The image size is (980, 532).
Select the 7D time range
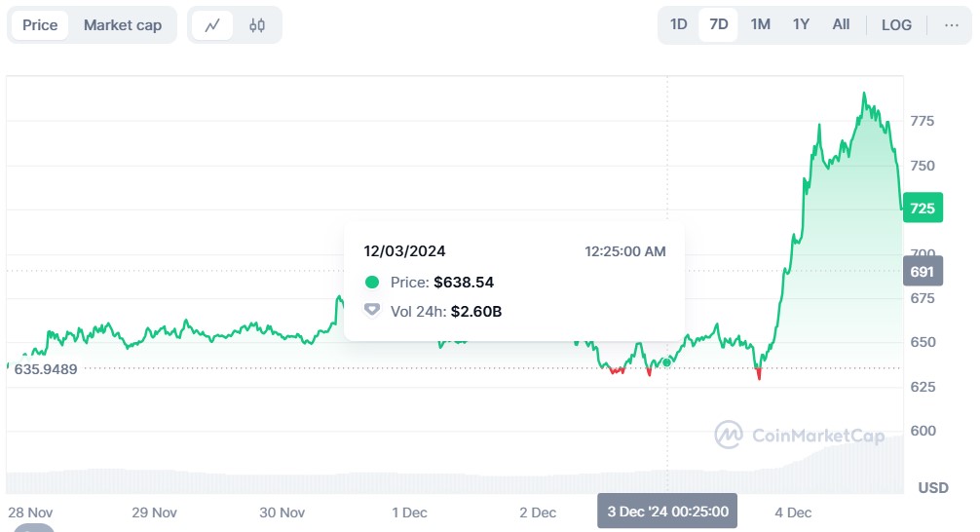coord(719,24)
